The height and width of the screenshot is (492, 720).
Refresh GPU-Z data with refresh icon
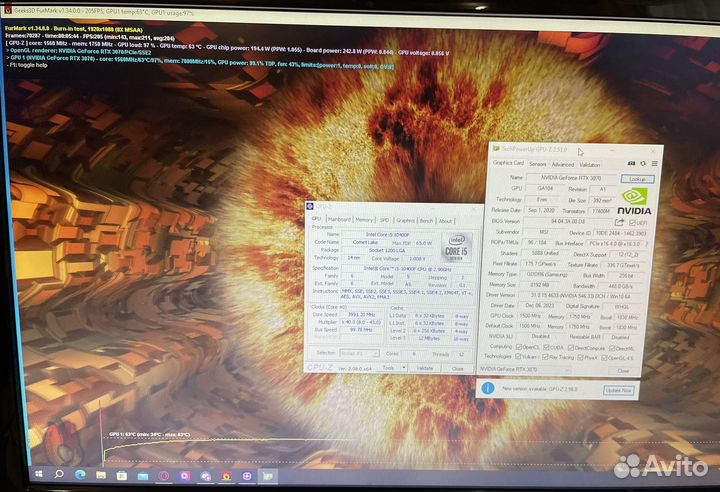click(x=643, y=164)
